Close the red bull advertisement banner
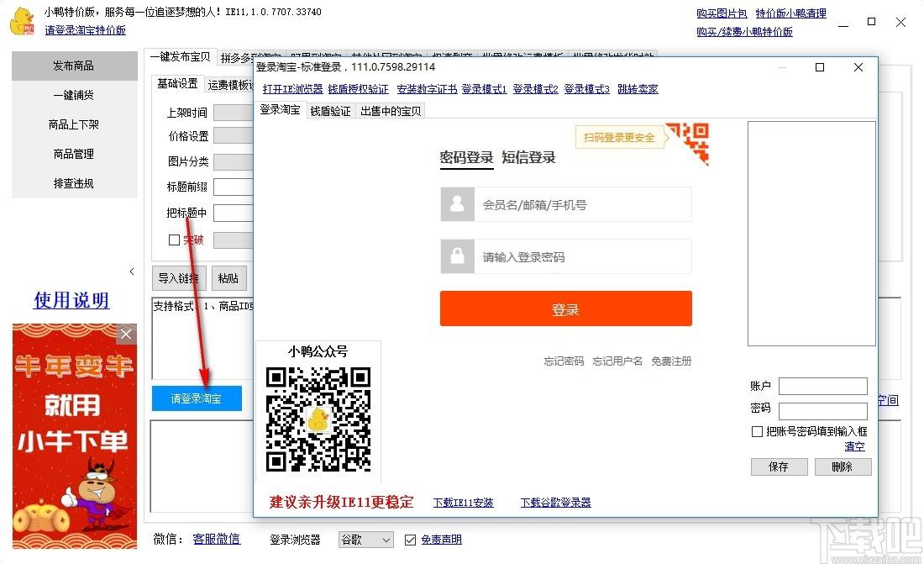Viewport: 924px width, 564px height. [x=126, y=334]
